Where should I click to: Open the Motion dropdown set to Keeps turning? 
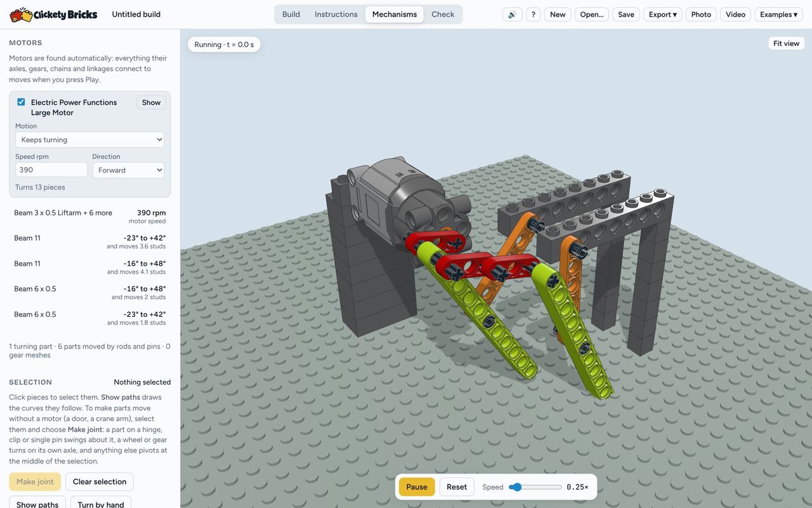pos(89,140)
